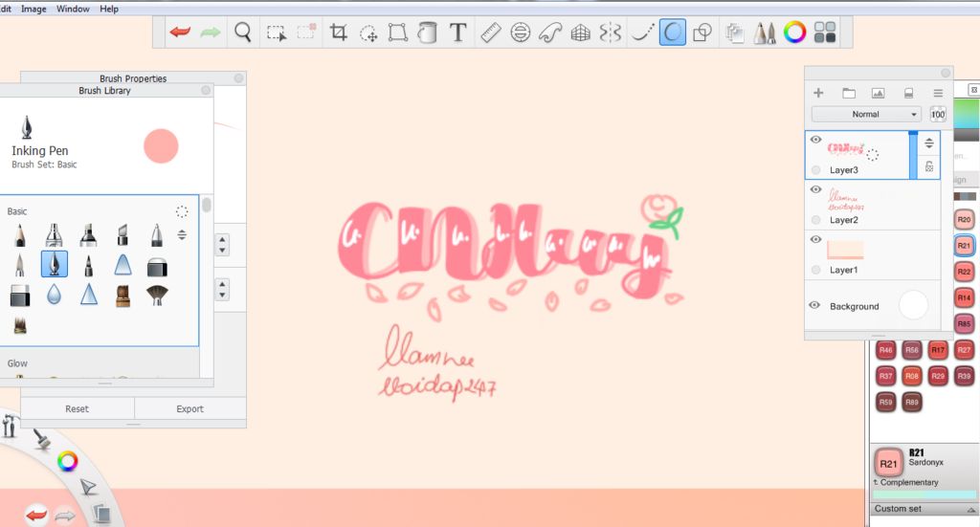Choose the Airbrush in Basic set
The height and width of the screenshot is (527, 980).
pos(54,235)
